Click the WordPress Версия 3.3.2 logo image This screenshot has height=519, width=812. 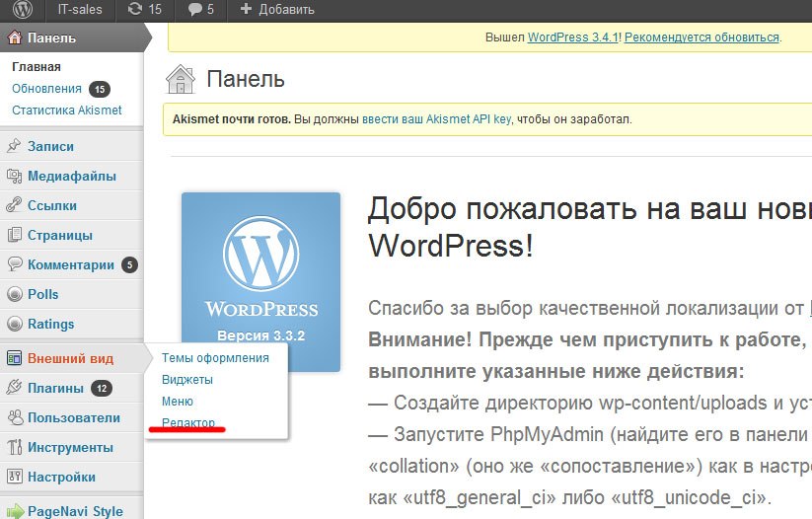click(261, 282)
